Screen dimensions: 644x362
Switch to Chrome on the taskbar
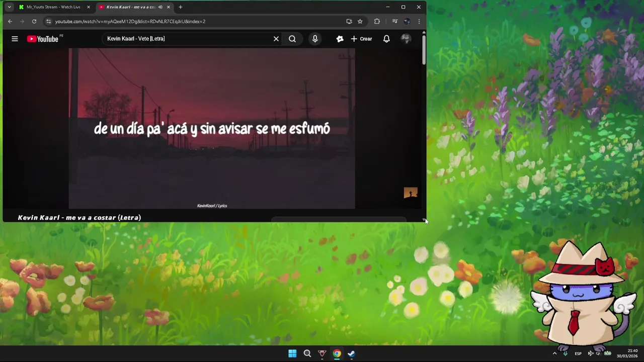tap(337, 353)
